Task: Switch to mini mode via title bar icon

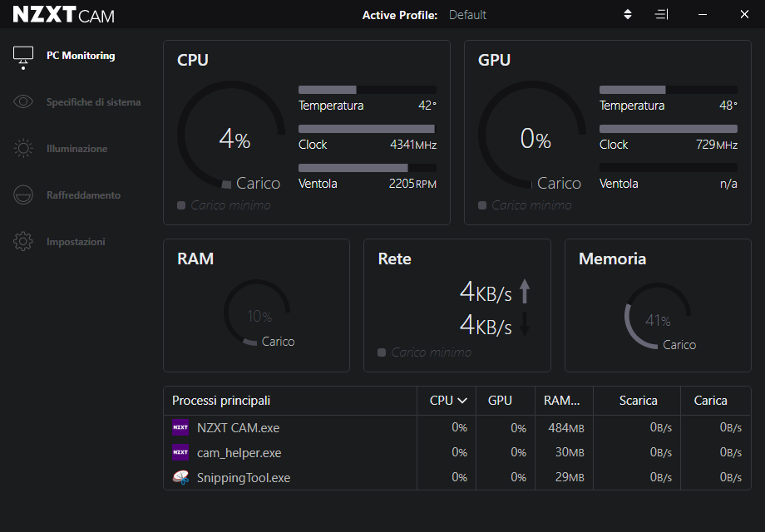Action: coord(661,15)
